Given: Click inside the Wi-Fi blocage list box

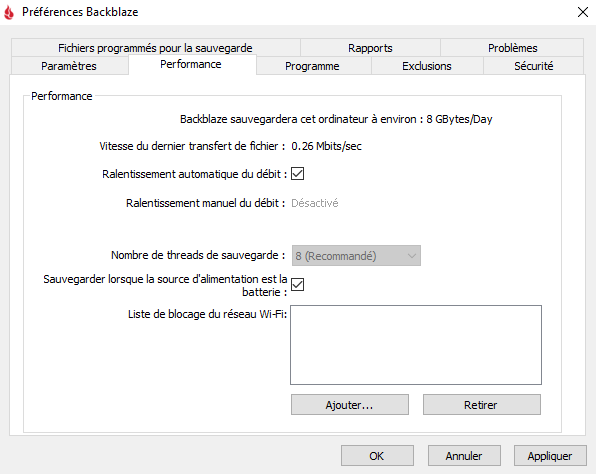Looking at the screenshot, I should click(x=416, y=345).
